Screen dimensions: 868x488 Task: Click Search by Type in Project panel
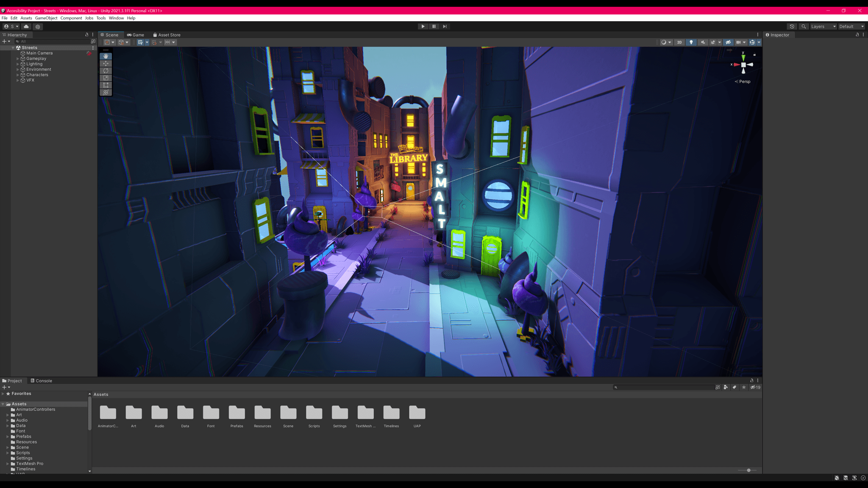[726, 387]
